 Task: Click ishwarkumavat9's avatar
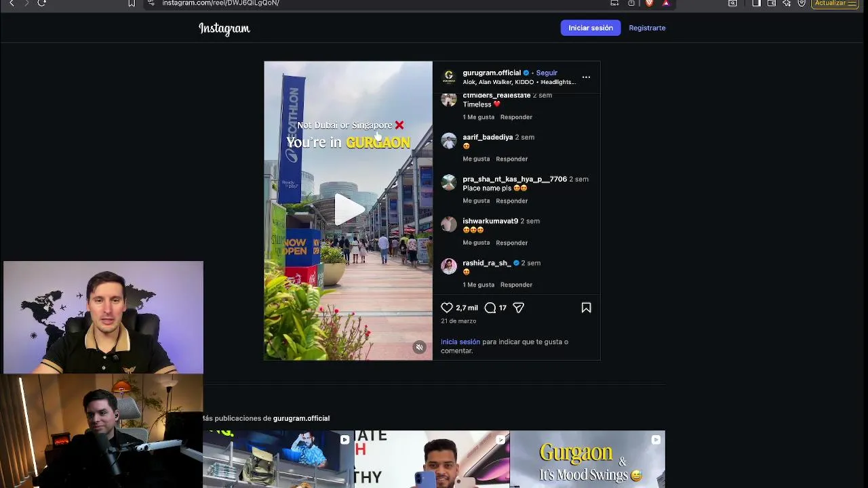[x=449, y=225]
